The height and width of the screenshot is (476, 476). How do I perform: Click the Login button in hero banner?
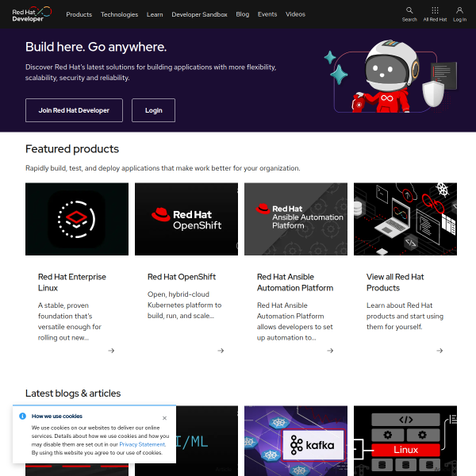154,110
